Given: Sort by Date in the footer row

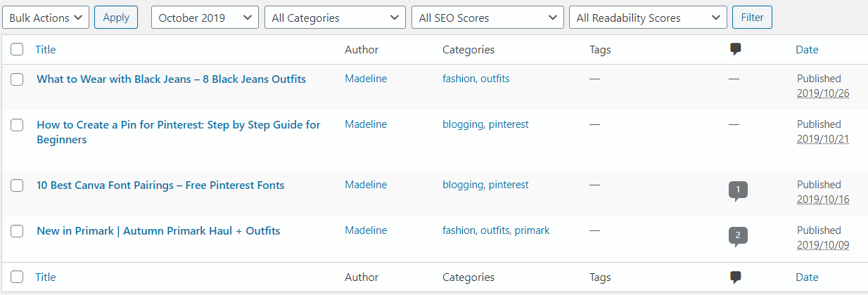Looking at the screenshot, I should coord(807,277).
